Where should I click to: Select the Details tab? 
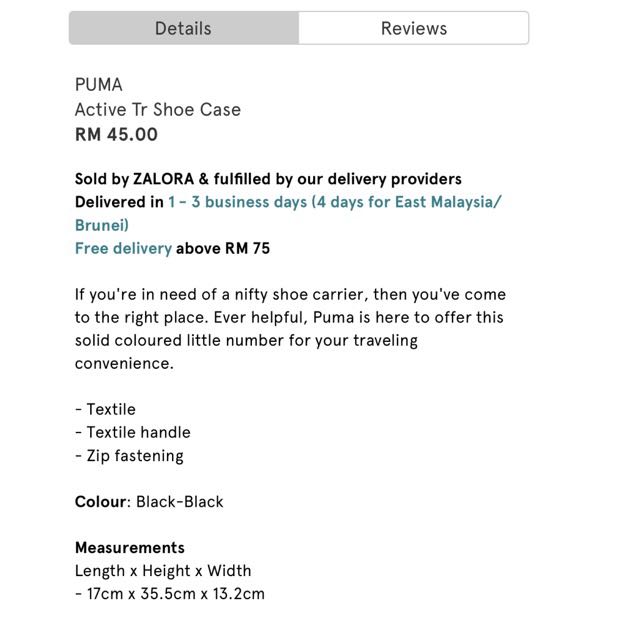click(x=184, y=28)
